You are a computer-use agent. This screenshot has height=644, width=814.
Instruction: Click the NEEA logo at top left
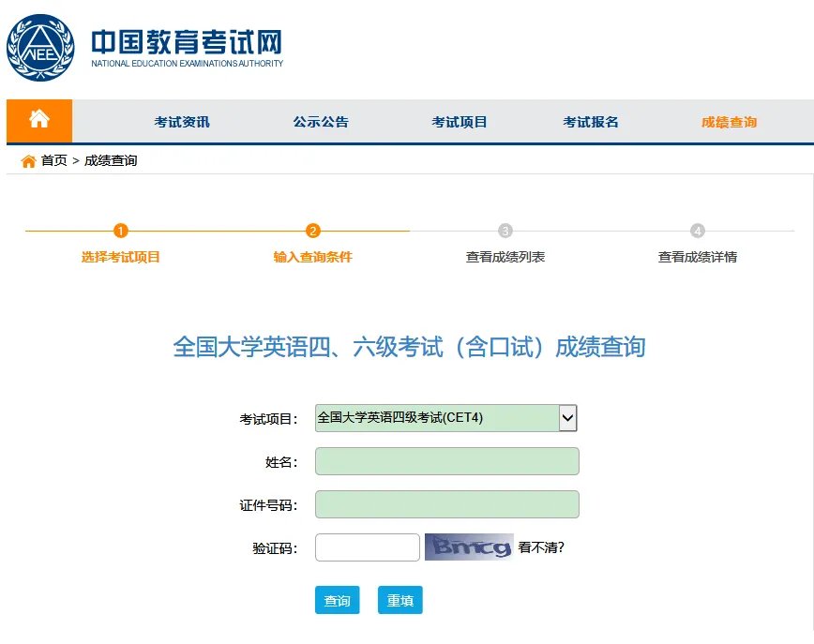tap(40, 43)
